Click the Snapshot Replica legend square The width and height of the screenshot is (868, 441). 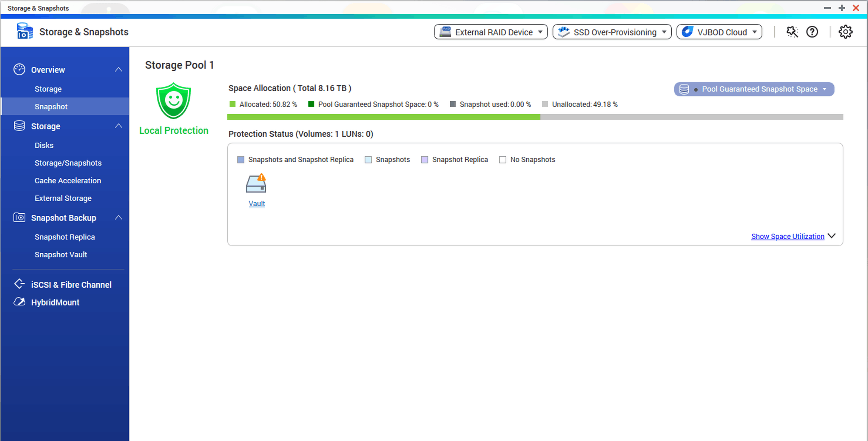click(x=425, y=160)
